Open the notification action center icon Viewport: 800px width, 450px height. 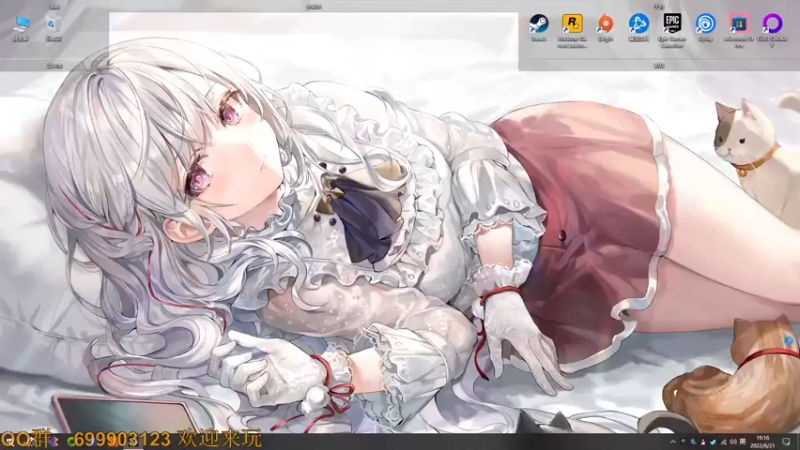(x=786, y=442)
